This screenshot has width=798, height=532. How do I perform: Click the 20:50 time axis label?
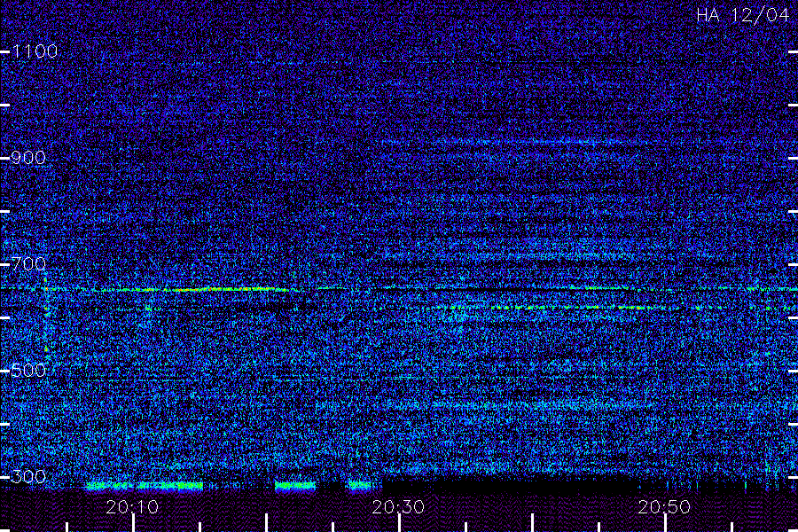[664, 507]
